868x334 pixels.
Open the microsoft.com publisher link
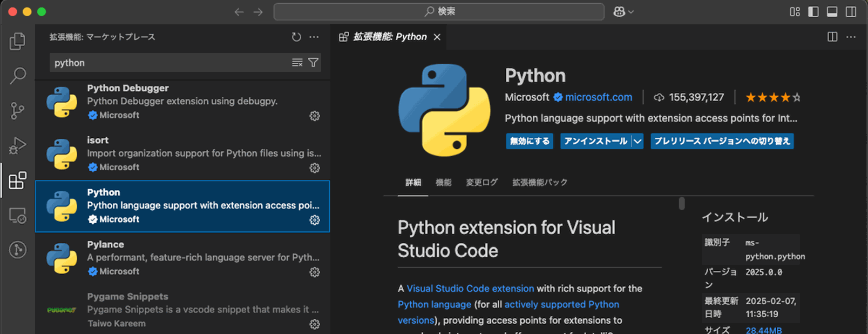[599, 97]
